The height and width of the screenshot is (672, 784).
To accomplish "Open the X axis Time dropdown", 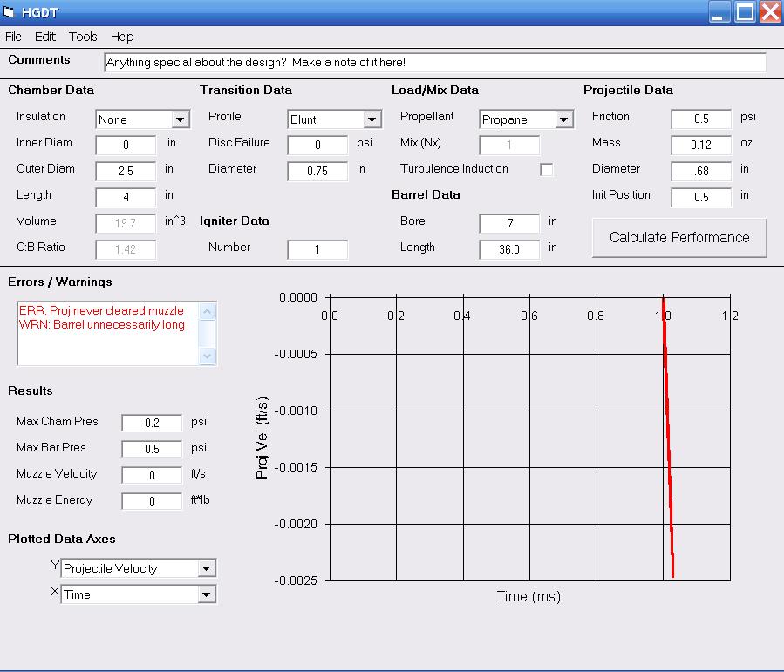I will [206, 594].
